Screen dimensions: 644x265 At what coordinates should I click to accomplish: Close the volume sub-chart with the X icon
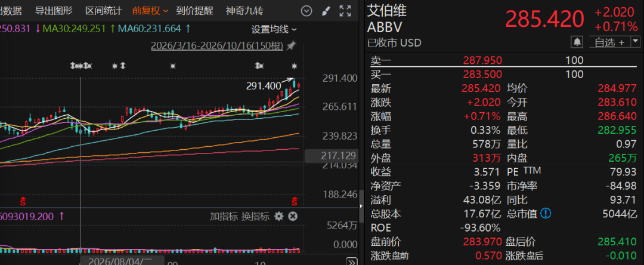[292, 216]
